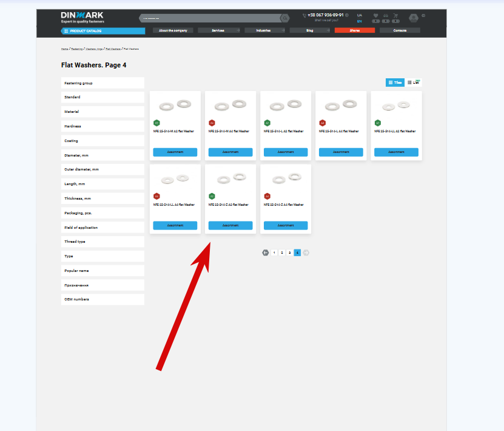Expand the Thread type filter

point(102,242)
